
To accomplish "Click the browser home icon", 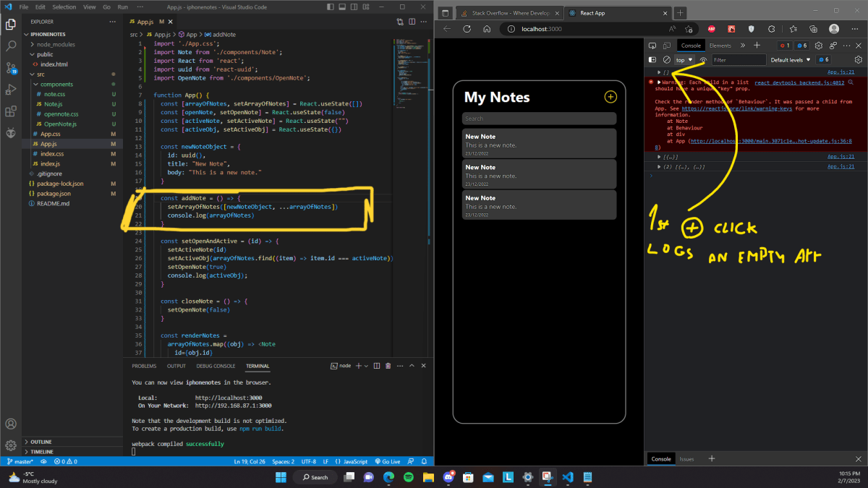I will [487, 29].
